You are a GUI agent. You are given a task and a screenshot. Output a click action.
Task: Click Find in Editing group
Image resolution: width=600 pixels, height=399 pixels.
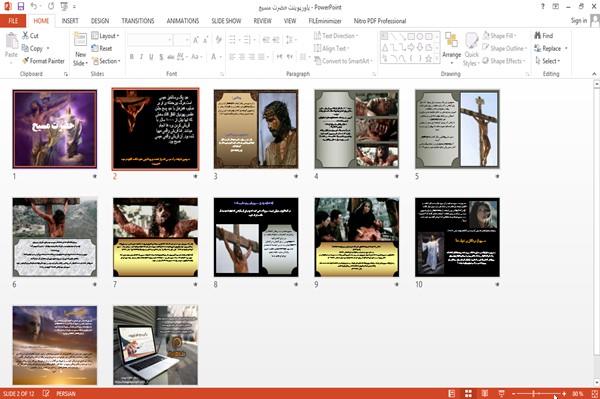544,36
